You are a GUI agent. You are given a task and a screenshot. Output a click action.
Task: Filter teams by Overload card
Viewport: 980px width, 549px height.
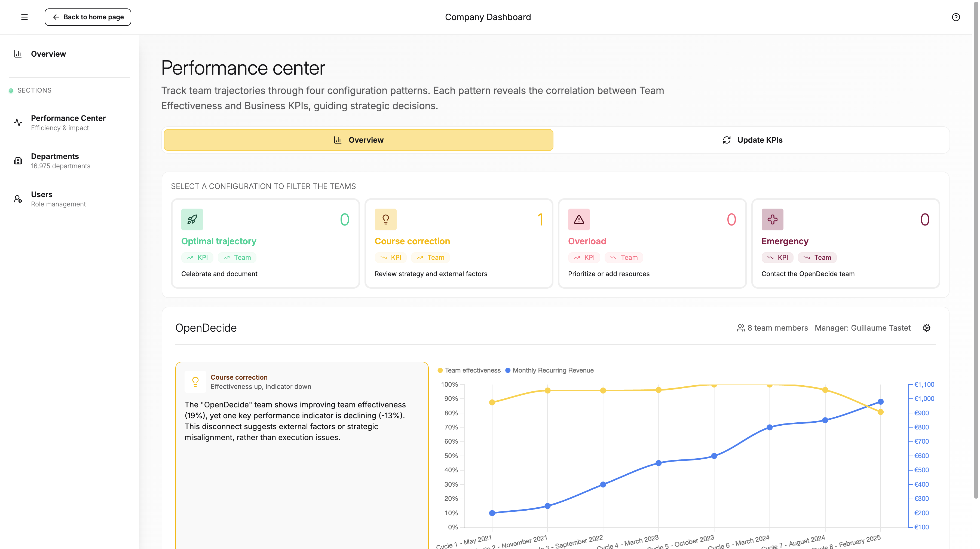pyautogui.click(x=652, y=243)
